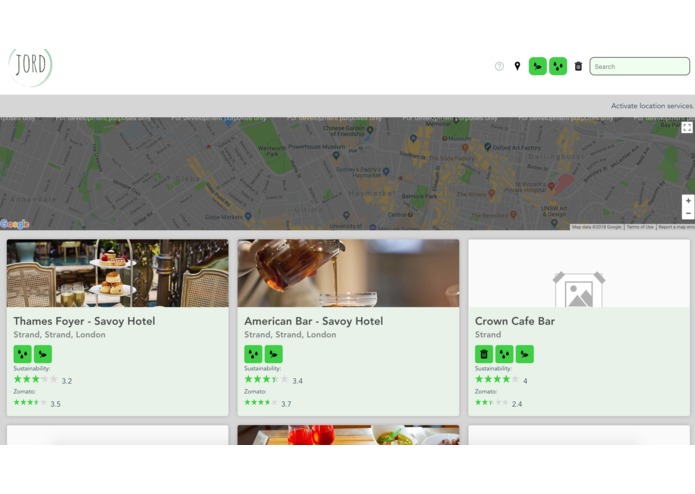The height and width of the screenshot is (494, 695).
Task: Click Thames Foyer Zomato rating 3.5
Action: point(55,404)
